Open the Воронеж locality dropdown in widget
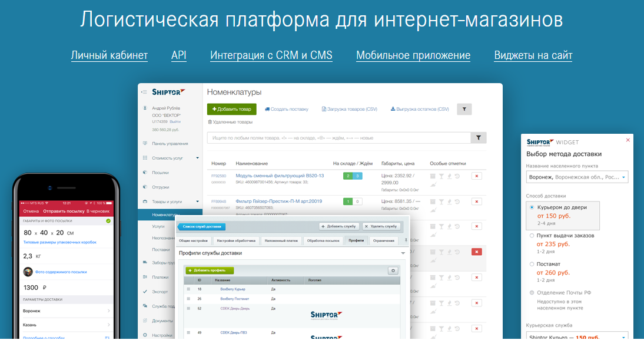 pyautogui.click(x=577, y=177)
